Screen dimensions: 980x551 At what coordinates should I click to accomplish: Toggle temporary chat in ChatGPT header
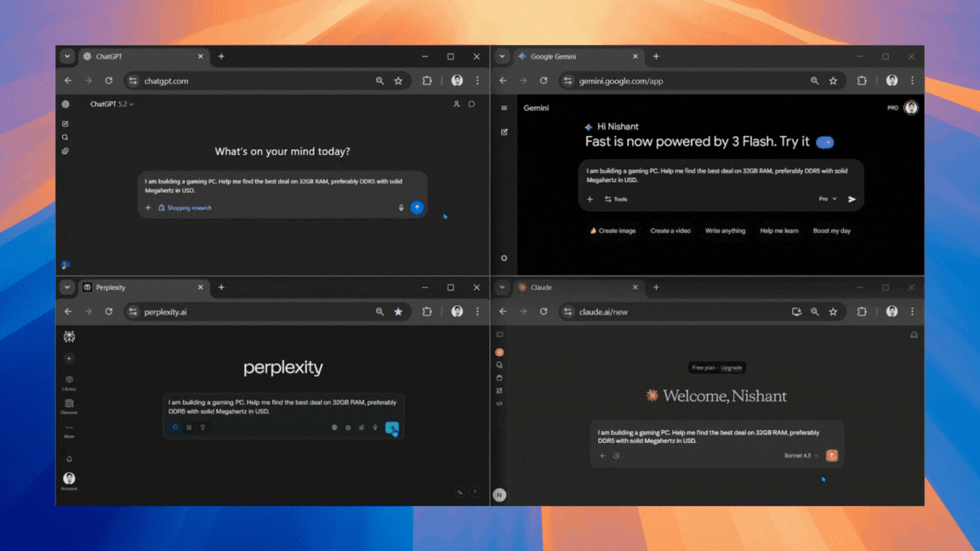coord(471,105)
